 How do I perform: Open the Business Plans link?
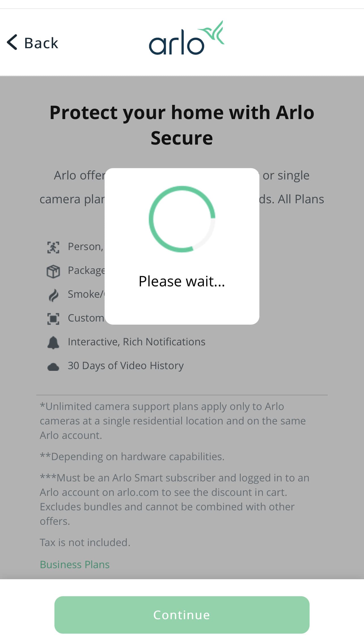75,564
